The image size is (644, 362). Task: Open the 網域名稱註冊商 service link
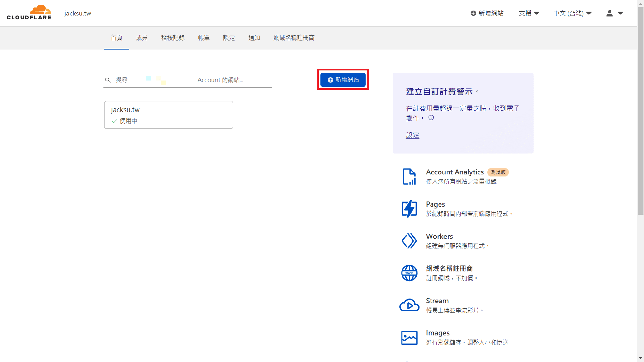coord(449,269)
